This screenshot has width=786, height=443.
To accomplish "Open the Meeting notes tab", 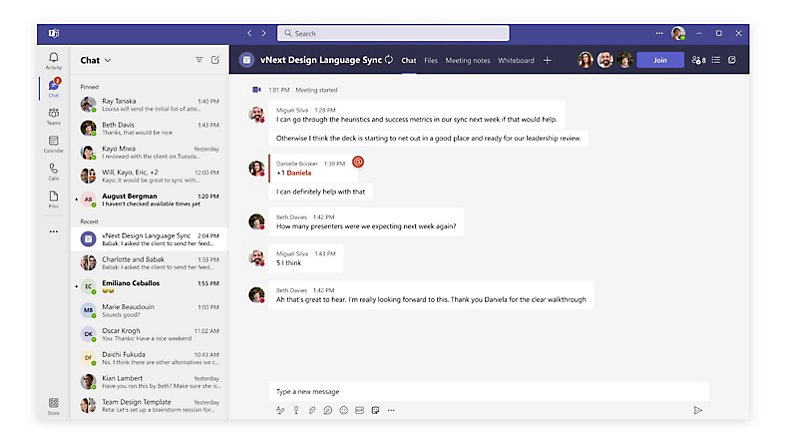I will [x=467, y=60].
